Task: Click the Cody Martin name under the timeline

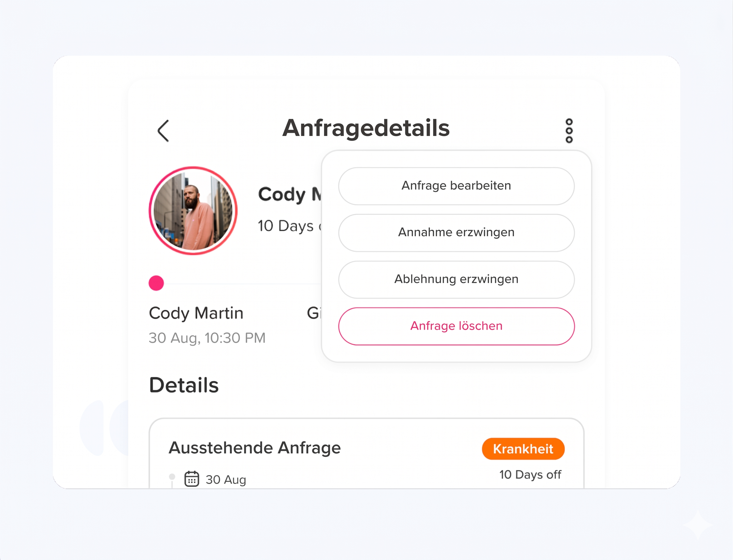Action: click(x=196, y=313)
